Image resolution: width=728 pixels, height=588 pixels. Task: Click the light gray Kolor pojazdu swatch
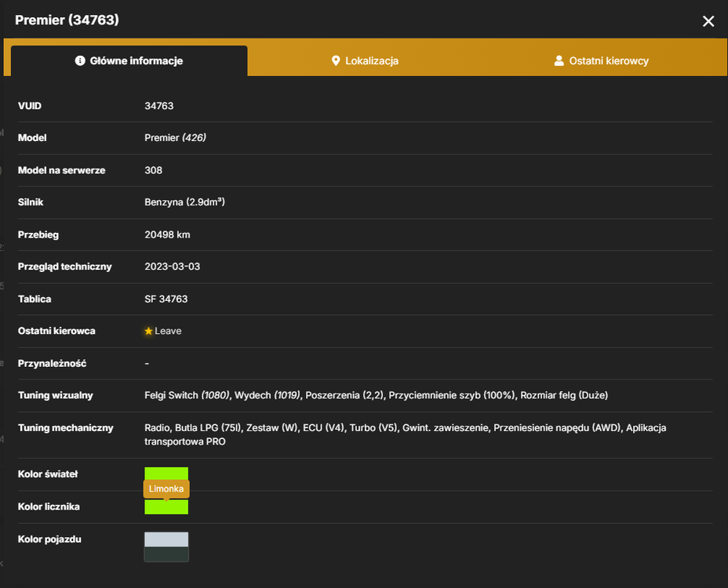pyautogui.click(x=166, y=539)
